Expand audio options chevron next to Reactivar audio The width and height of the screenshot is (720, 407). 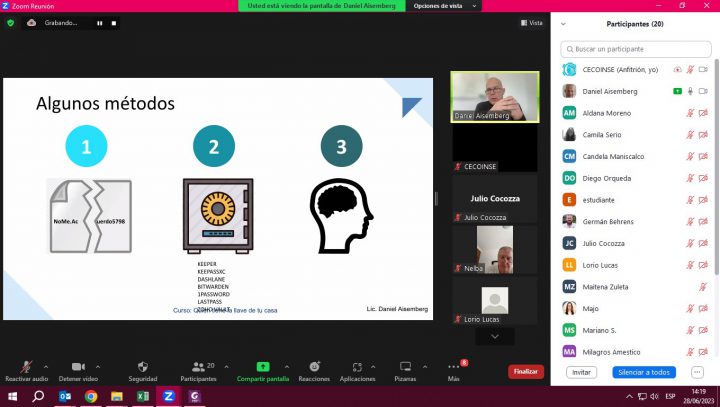(46, 367)
